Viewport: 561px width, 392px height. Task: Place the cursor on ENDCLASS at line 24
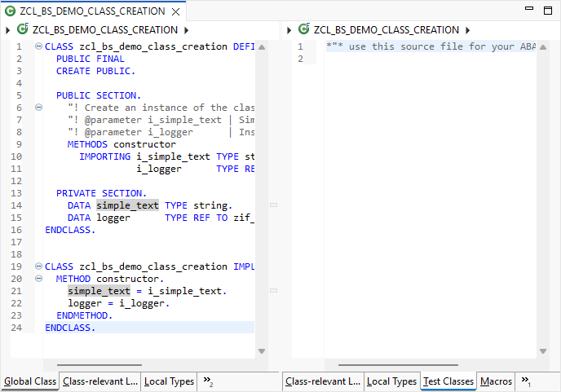coord(70,328)
